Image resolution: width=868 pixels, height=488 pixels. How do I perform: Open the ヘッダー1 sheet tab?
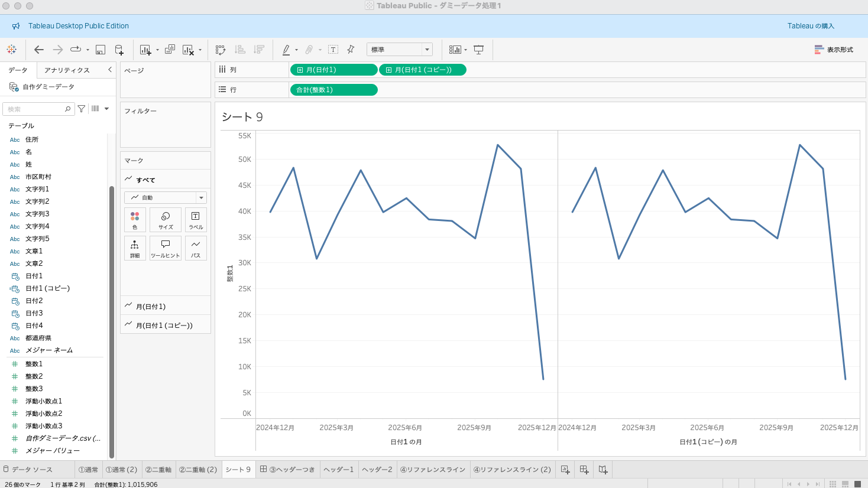point(338,470)
